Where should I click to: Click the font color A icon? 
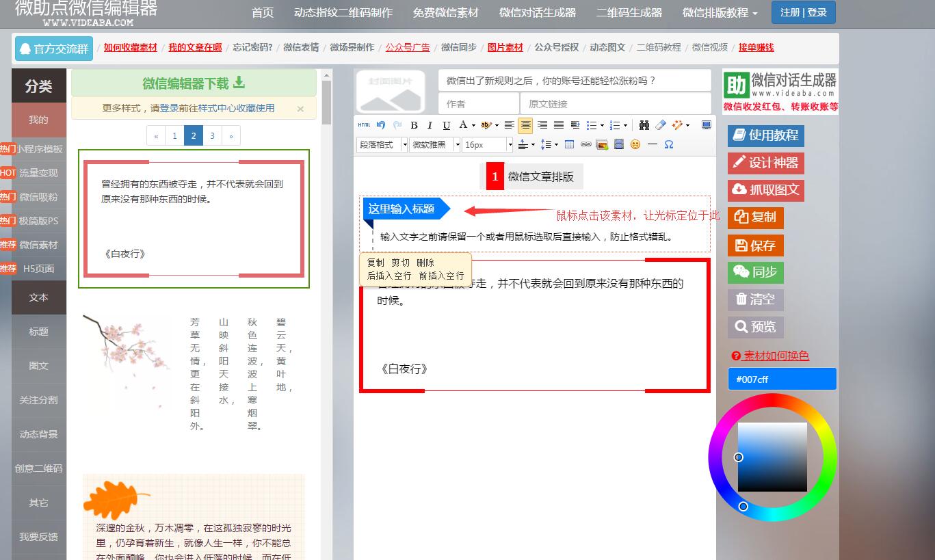pyautogui.click(x=463, y=124)
